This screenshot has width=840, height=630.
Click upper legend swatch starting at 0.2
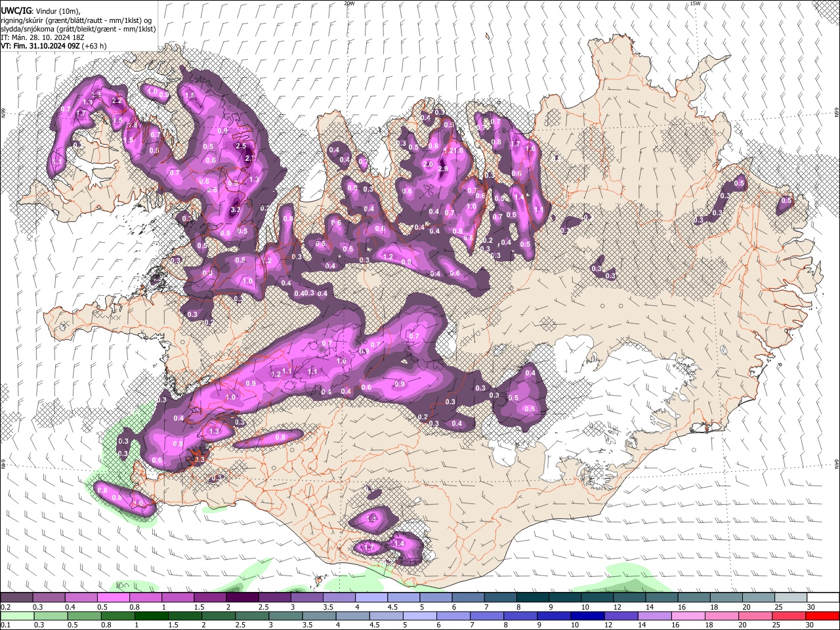click(x=17, y=598)
